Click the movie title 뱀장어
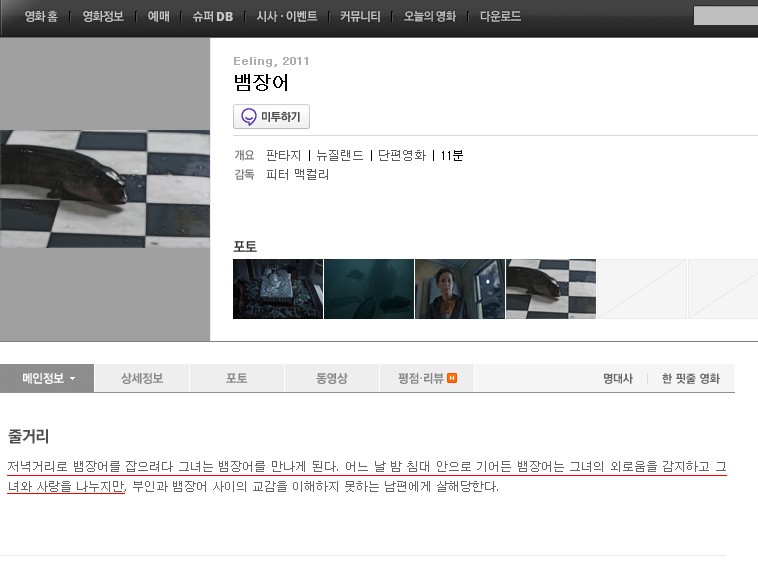The width and height of the screenshot is (758, 566). click(261, 83)
